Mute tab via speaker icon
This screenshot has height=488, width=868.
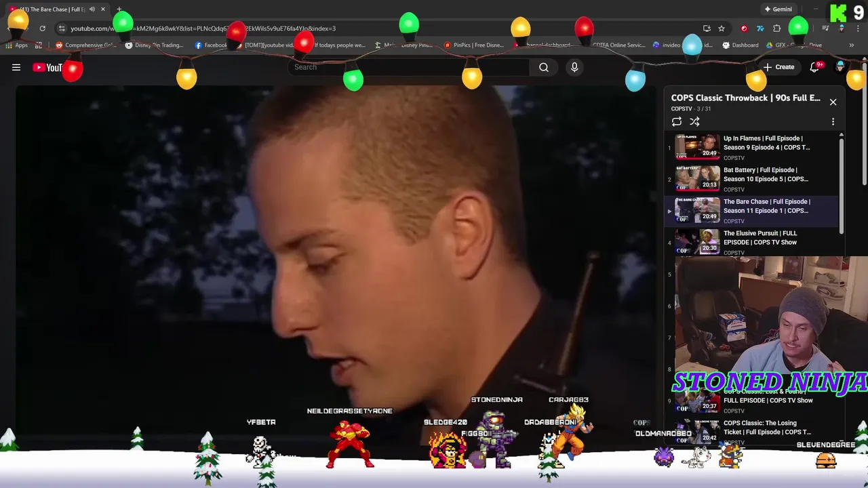tap(92, 9)
